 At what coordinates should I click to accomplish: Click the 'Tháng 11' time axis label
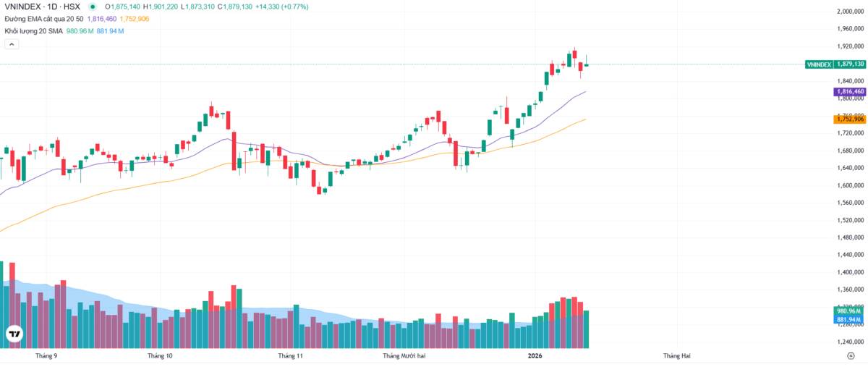click(x=291, y=356)
